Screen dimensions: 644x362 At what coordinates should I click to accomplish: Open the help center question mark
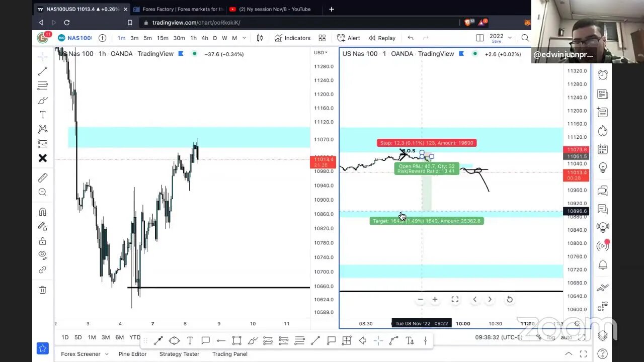click(x=603, y=354)
